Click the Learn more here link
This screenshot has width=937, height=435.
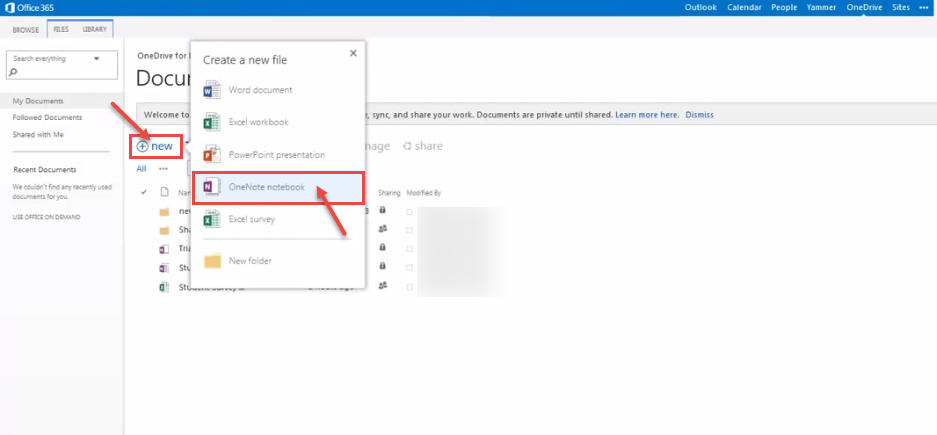pos(647,115)
